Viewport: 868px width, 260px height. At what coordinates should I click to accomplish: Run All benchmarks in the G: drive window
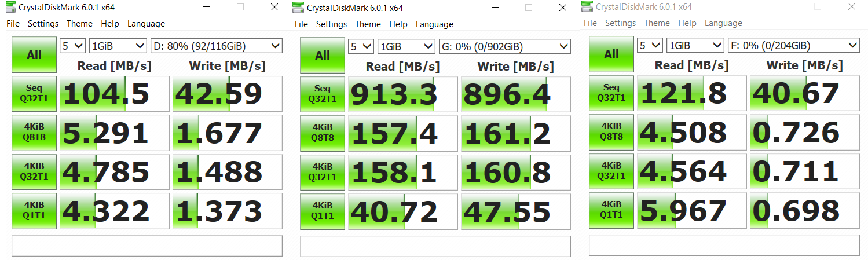tap(323, 56)
